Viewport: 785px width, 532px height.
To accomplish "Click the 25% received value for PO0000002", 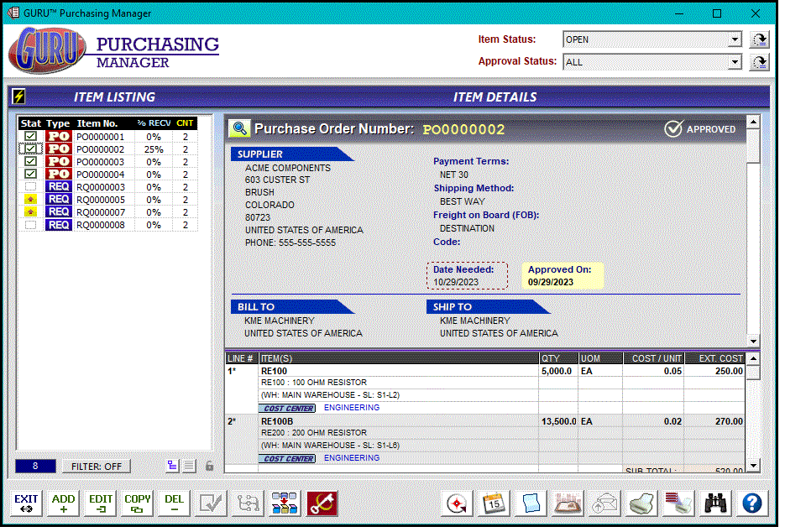I will click(154, 149).
